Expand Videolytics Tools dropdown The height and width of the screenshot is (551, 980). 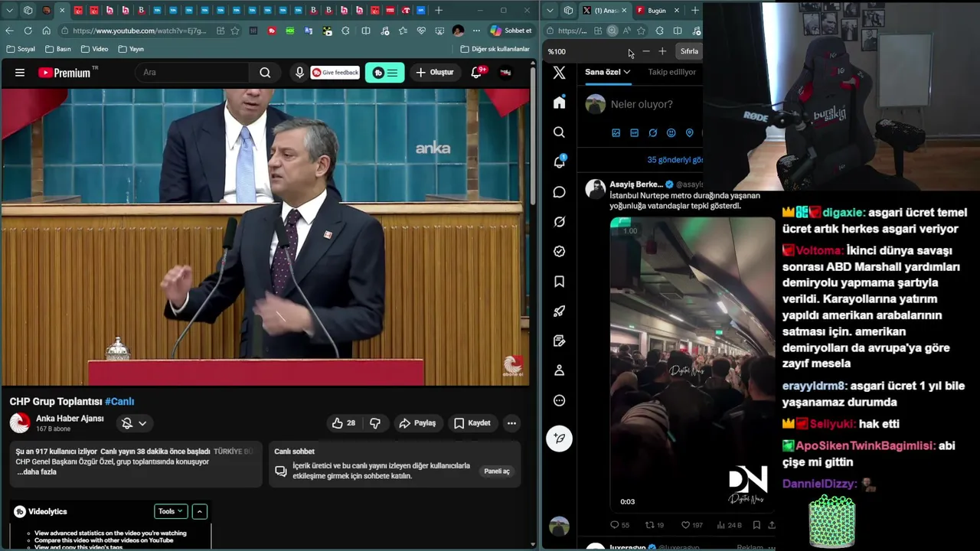[x=170, y=511]
